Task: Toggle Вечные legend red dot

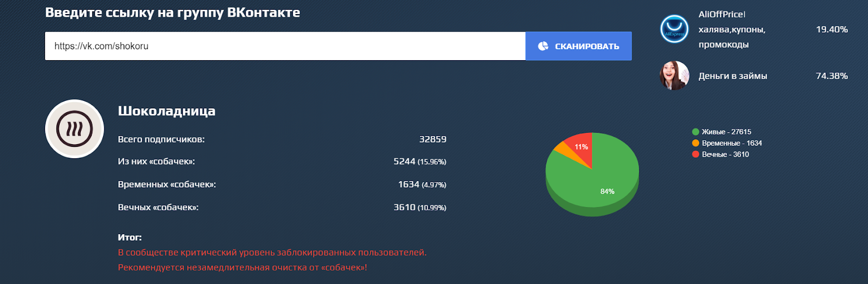Action: 695,154
